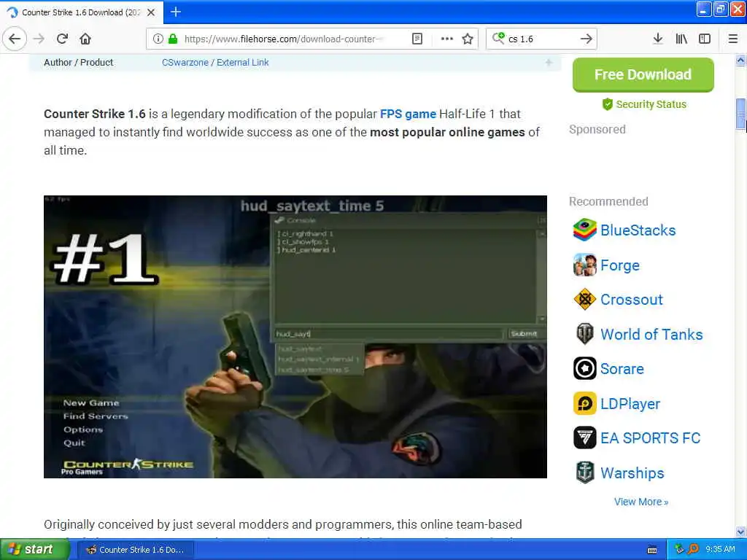
Task: Click the taskbar clock 9:35 AM
Action: pos(720,550)
